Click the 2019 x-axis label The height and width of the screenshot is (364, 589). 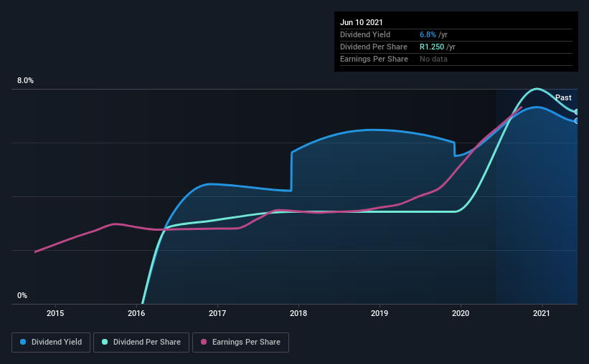pyautogui.click(x=380, y=313)
